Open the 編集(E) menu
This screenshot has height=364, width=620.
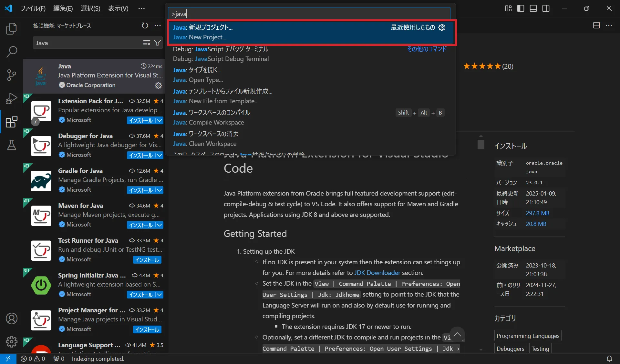[63, 8]
